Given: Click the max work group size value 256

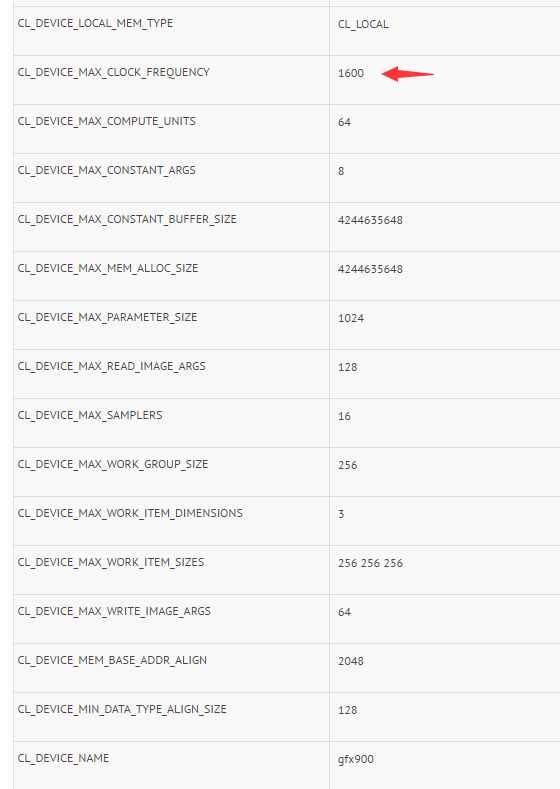Looking at the screenshot, I should [348, 465].
